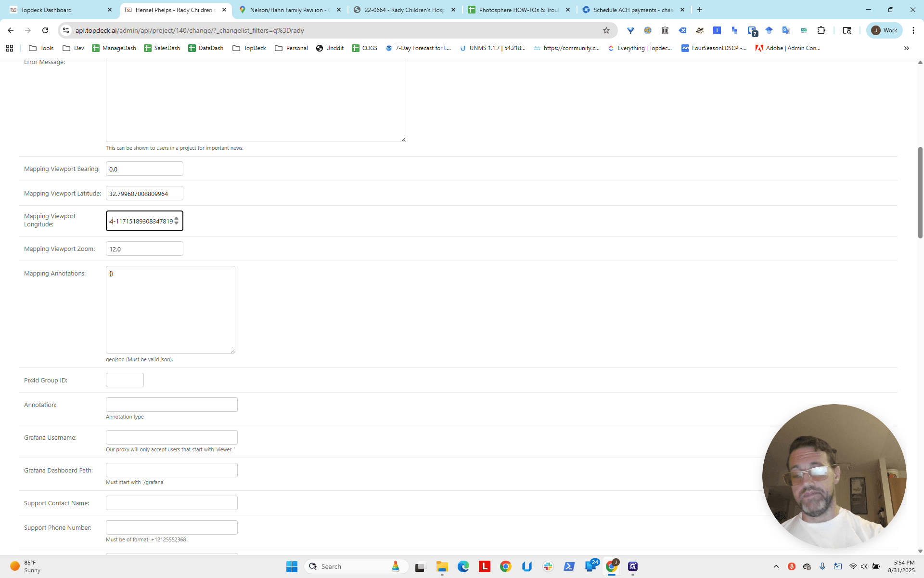
Task: Open the apps grid in bookmarks bar
Action: (x=10, y=48)
